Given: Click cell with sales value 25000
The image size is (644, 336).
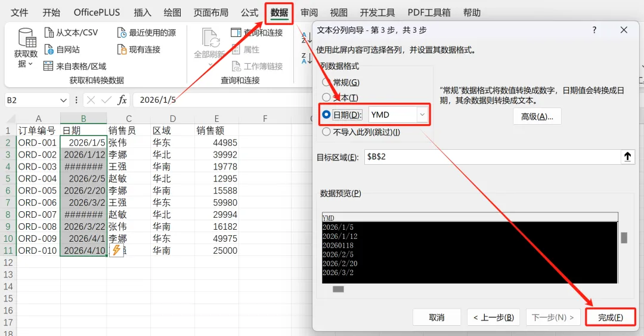Looking at the screenshot, I should [x=216, y=250].
